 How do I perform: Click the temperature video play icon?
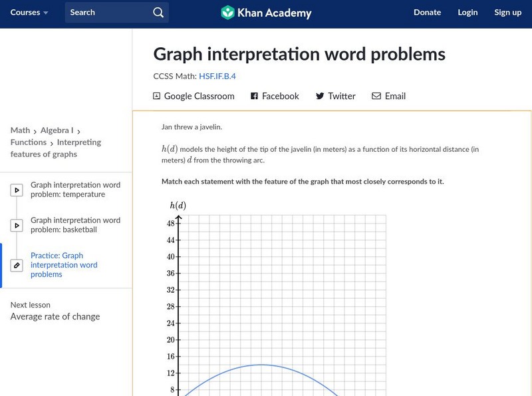click(x=17, y=190)
